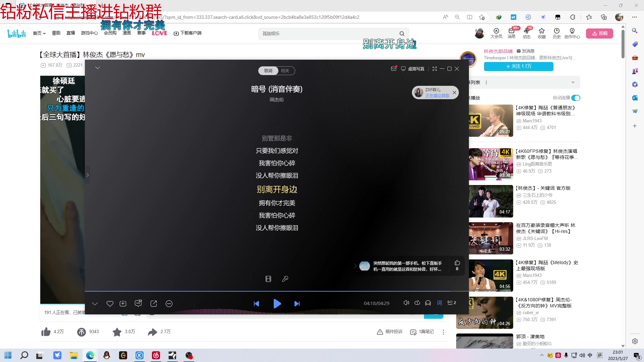Click the download icon in the music player
Viewport: 644px width, 362px height.
point(123,303)
